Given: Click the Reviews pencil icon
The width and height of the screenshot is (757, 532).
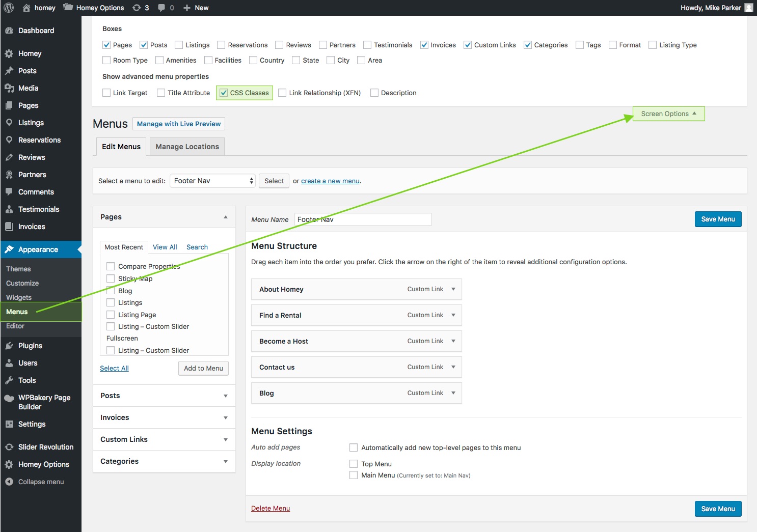Looking at the screenshot, I should click(9, 157).
